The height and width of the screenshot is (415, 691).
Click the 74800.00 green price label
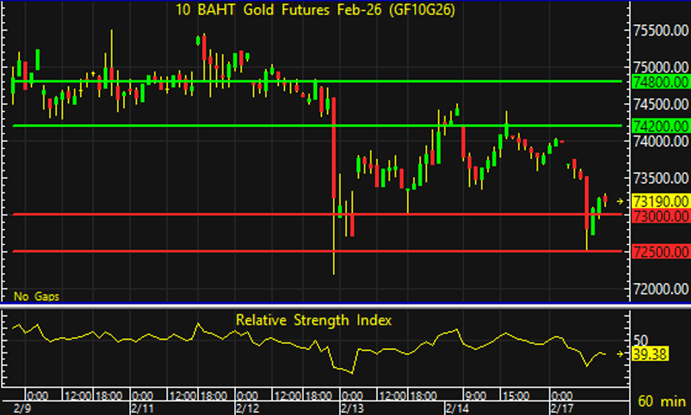coord(662,81)
